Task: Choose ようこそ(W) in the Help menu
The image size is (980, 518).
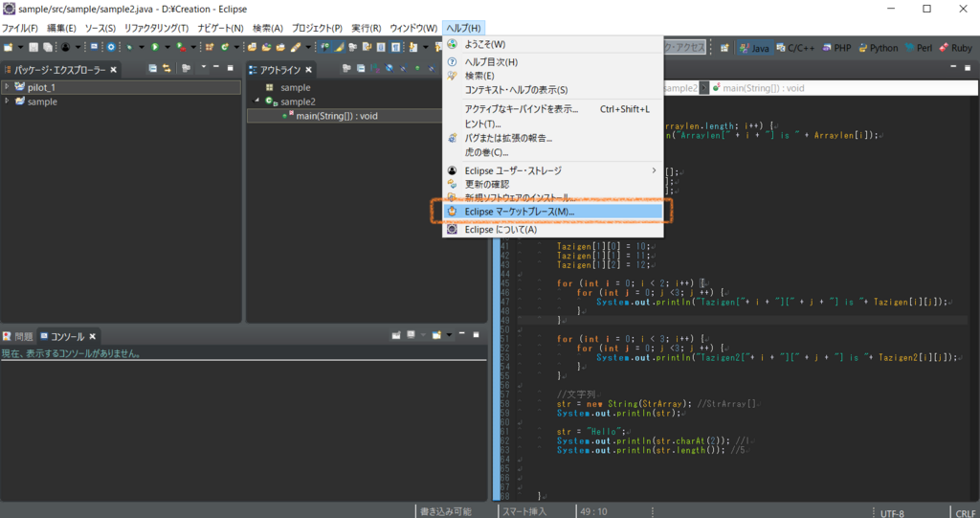Action: [x=553, y=44]
